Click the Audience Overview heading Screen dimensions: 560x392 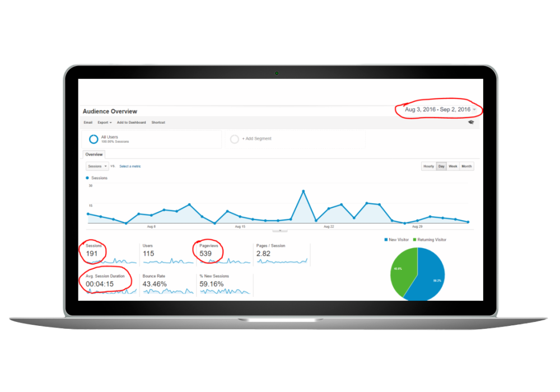pos(110,111)
